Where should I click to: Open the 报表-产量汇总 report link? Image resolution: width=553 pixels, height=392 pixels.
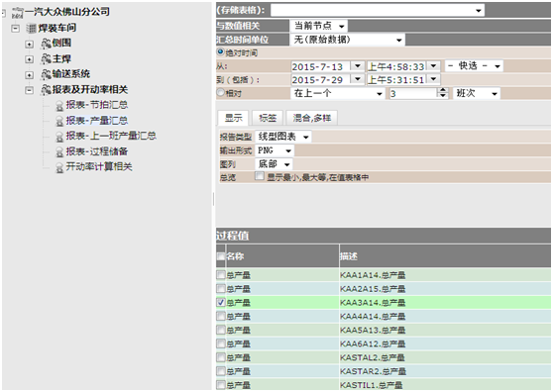tap(97, 121)
